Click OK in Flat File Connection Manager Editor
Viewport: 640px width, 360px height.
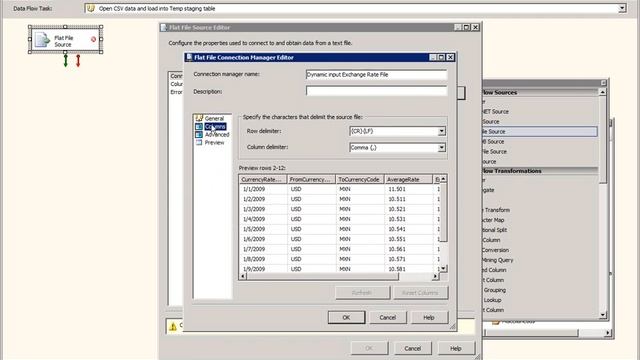tap(346, 317)
